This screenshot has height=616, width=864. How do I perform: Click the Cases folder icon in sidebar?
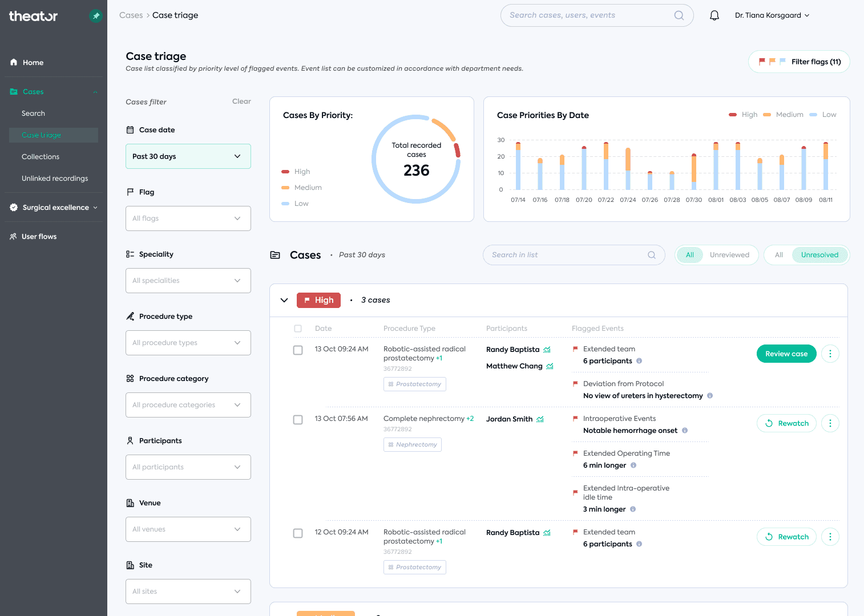click(14, 91)
